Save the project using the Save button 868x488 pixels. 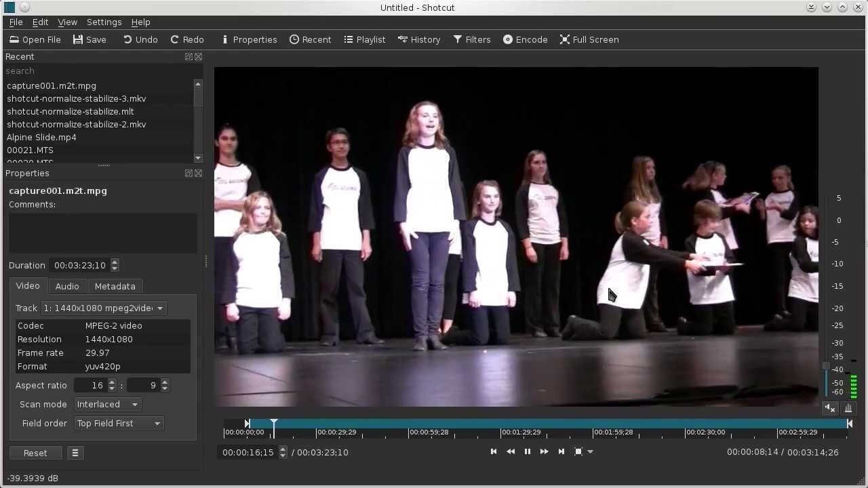point(90,39)
